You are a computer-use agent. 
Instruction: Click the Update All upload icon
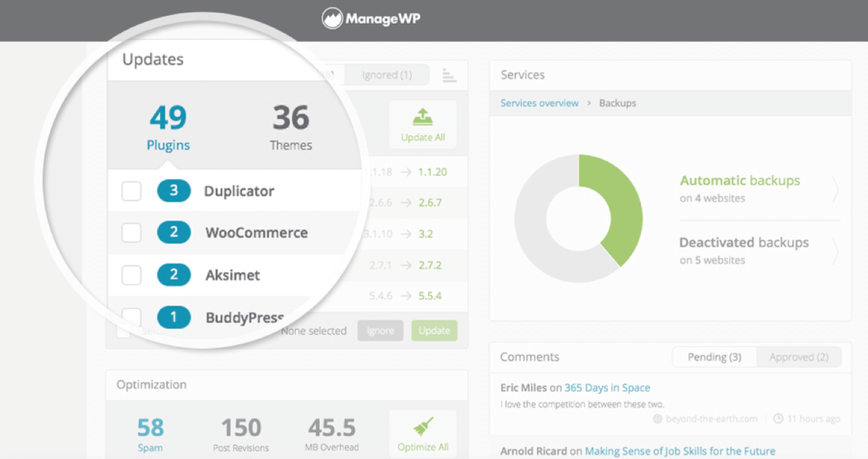(423, 117)
